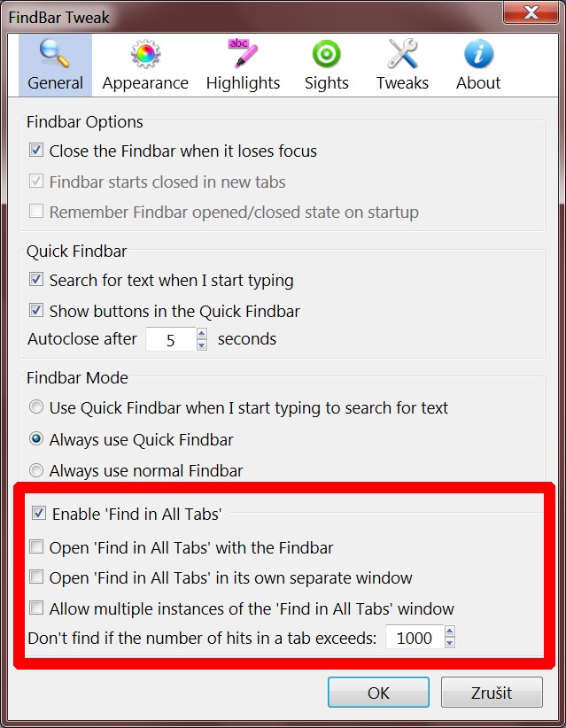This screenshot has height=728, width=566.
Task: Uncheck 'Close the Findbar when it loses focus'
Action: pos(36,151)
